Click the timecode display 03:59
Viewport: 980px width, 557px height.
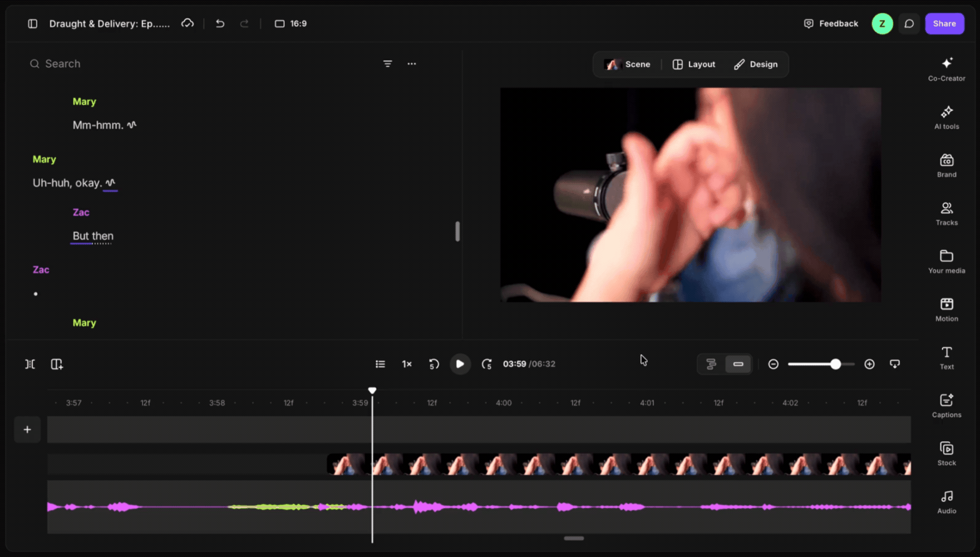click(x=514, y=364)
